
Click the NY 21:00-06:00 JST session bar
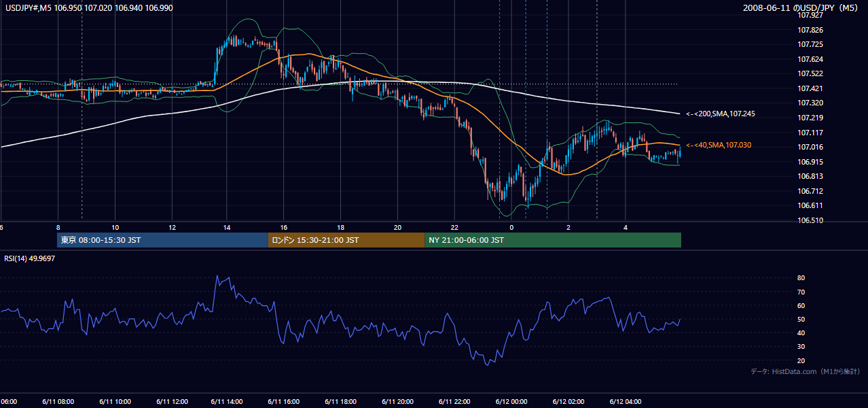(x=553, y=240)
